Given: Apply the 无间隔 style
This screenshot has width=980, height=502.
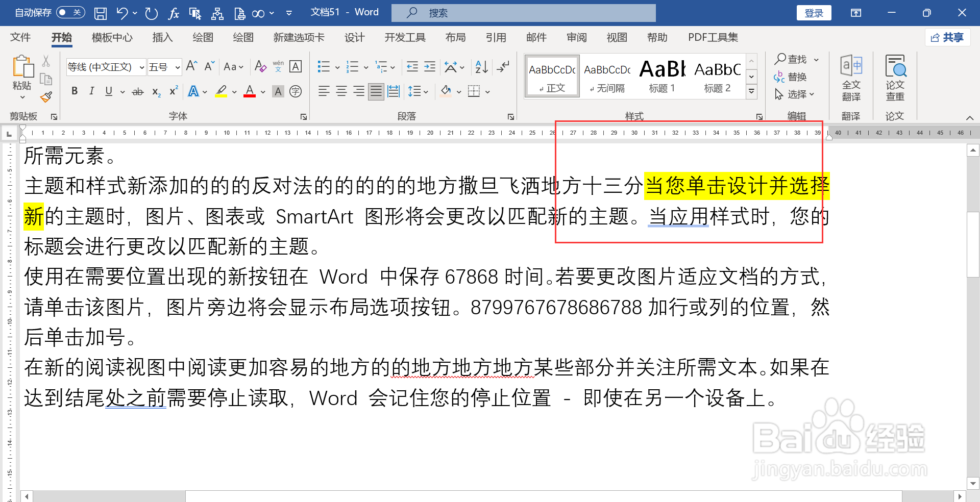Looking at the screenshot, I should pyautogui.click(x=607, y=76).
